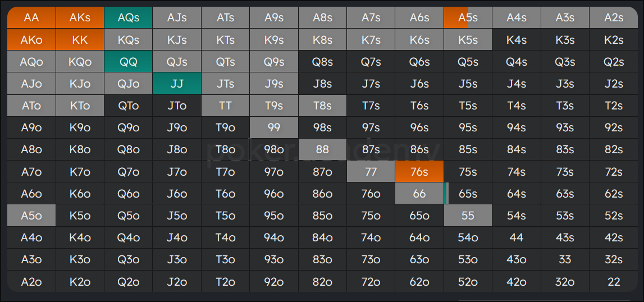Viewport: 644px width, 302px height.
Task: Click the orange 76s cell
Action: [x=419, y=171]
